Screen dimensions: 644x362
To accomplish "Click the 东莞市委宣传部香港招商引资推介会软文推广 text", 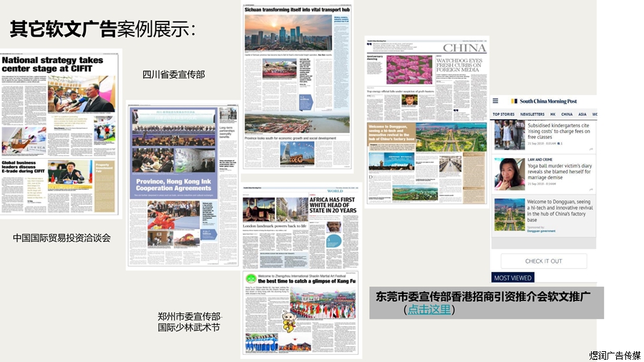I will 483,296.
